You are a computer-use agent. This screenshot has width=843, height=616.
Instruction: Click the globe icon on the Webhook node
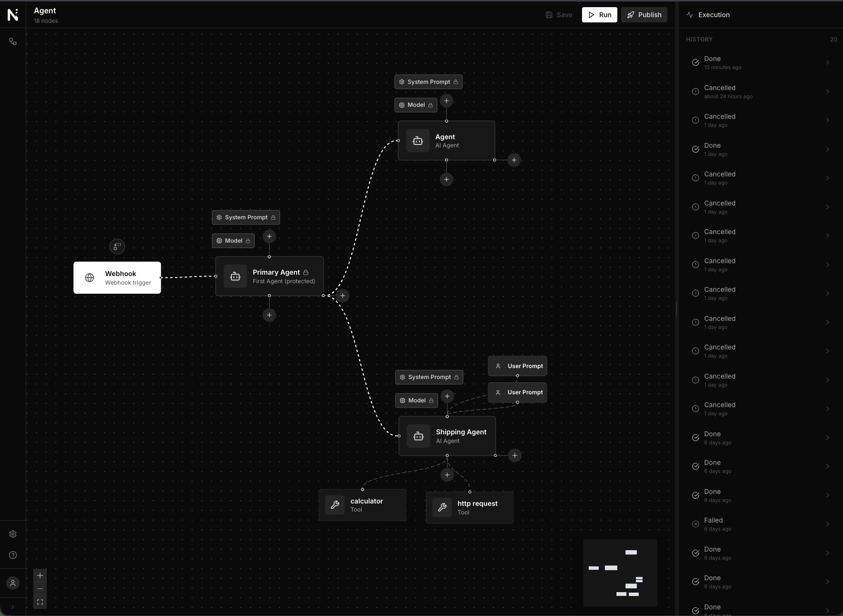[x=89, y=277]
